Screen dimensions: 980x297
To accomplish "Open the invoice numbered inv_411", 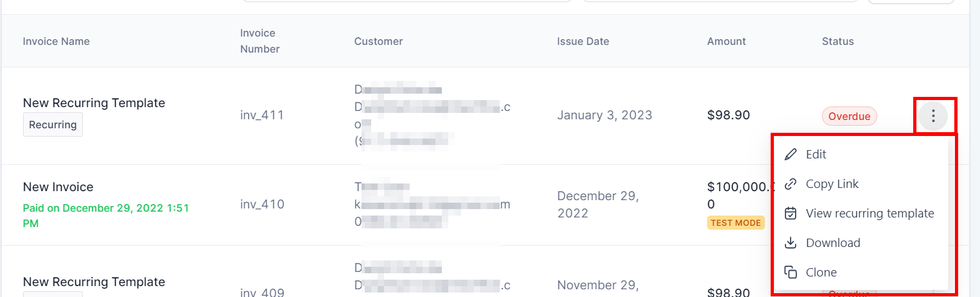I will click(x=262, y=115).
